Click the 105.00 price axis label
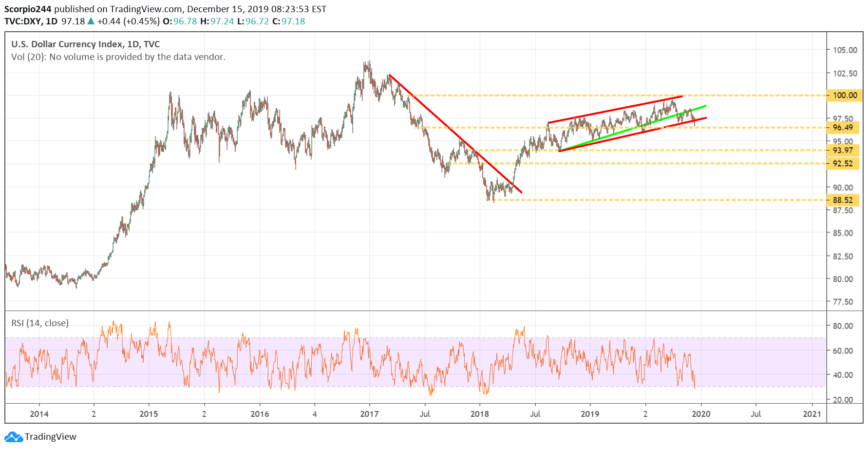Viewport: 868px width, 450px height. click(845, 50)
